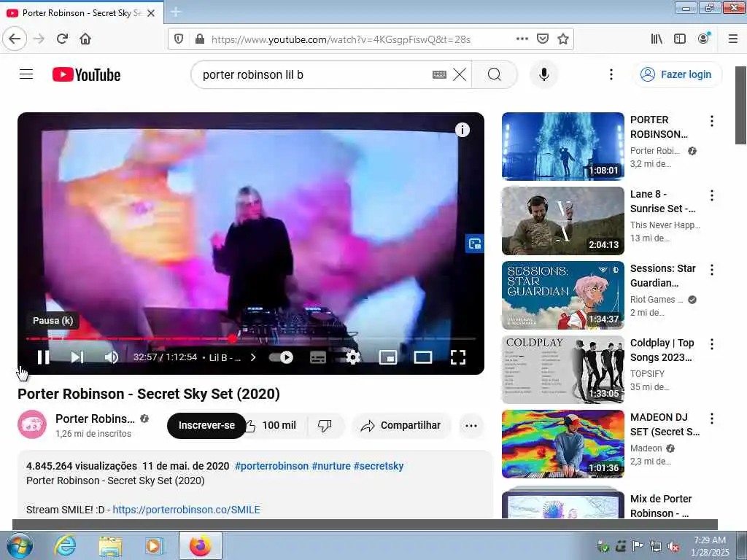Click the URL address bar

[341, 39]
